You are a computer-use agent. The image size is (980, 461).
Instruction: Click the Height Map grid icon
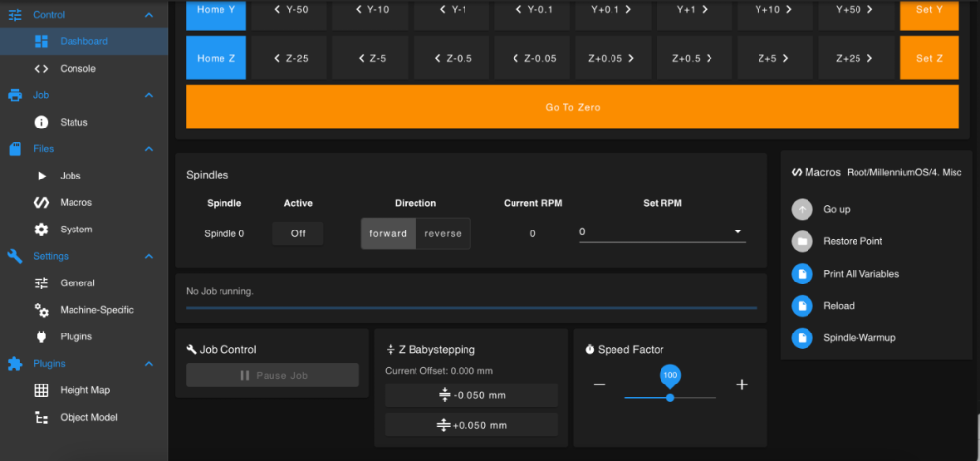pyautogui.click(x=41, y=390)
